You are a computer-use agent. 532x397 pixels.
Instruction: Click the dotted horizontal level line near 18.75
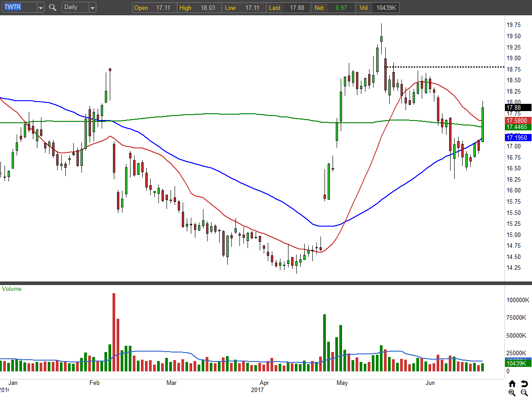[x=445, y=67]
